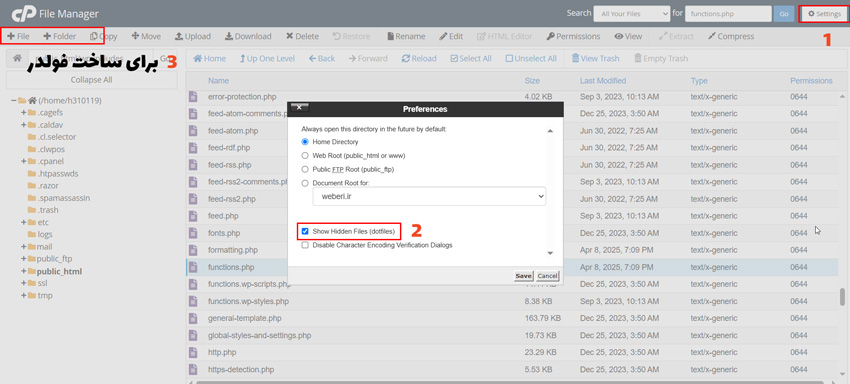
Task: Open View Trash
Action: point(595,58)
